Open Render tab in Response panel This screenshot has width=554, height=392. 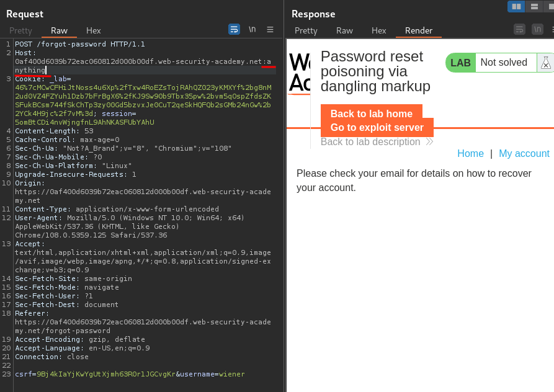(419, 31)
